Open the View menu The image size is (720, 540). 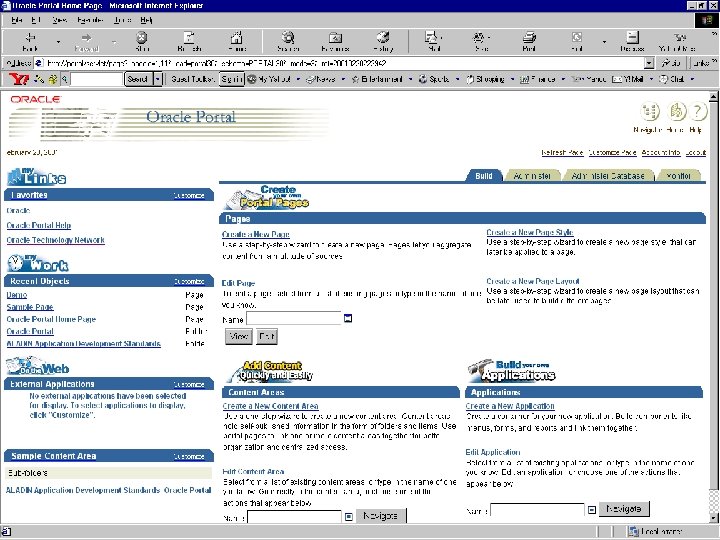[x=60, y=20]
